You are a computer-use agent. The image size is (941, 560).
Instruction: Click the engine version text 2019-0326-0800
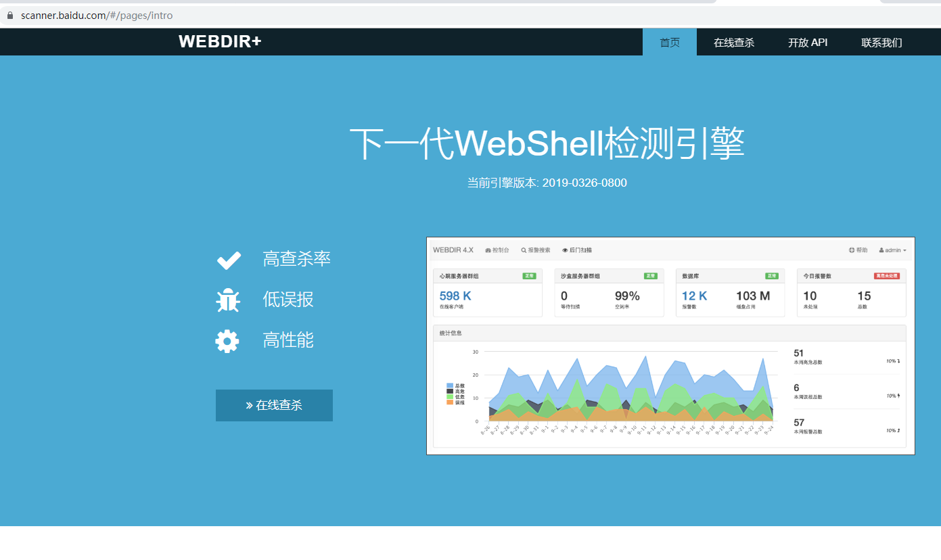(584, 183)
